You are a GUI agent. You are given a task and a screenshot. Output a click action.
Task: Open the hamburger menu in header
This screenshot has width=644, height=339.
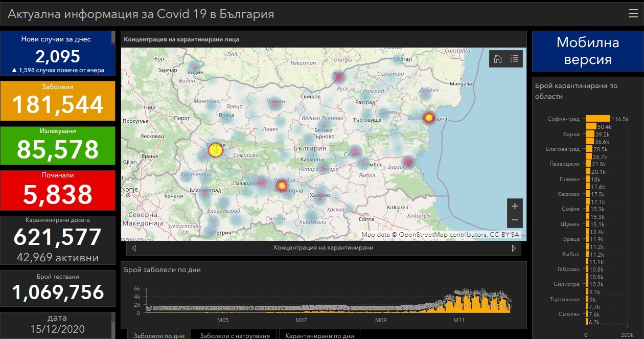[633, 13]
